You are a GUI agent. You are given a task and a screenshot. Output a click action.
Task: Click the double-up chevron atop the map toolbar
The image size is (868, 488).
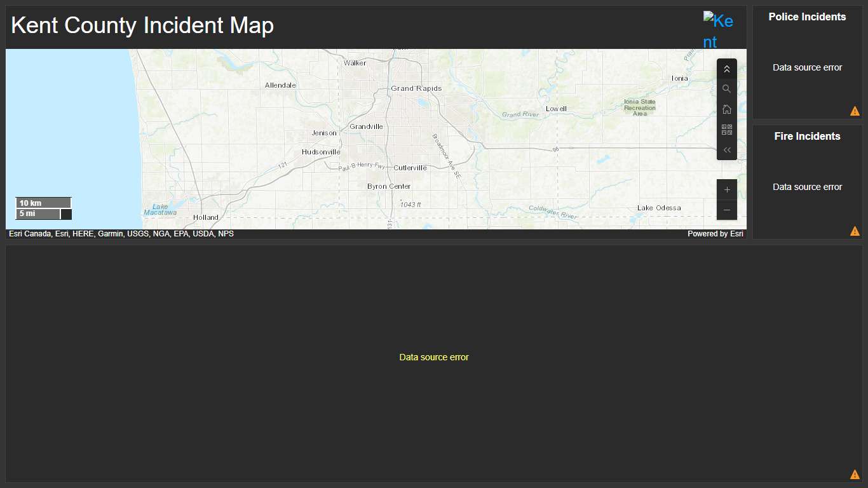coord(727,69)
